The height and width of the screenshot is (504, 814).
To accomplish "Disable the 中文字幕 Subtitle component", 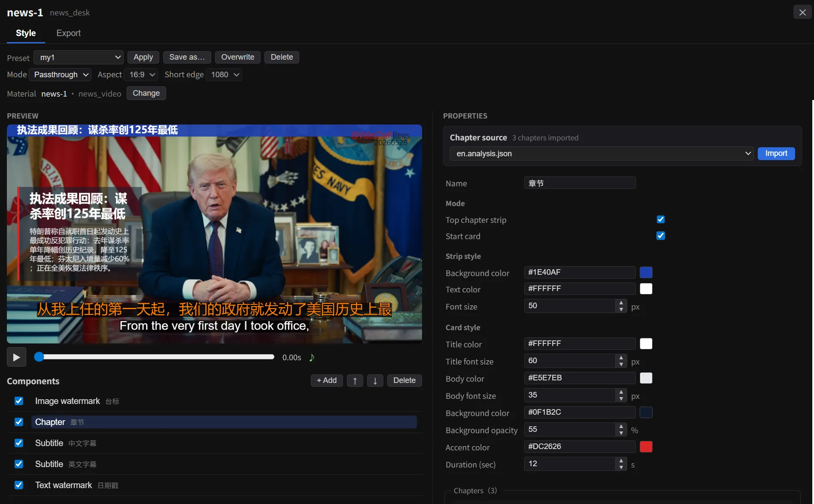I will [x=19, y=443].
